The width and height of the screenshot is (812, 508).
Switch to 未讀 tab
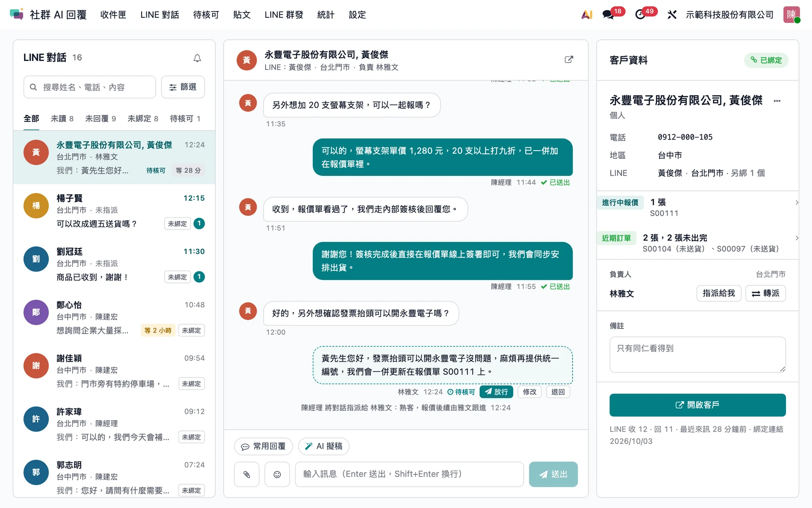[62, 119]
